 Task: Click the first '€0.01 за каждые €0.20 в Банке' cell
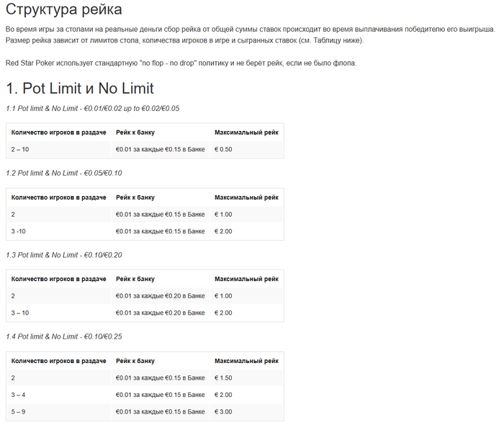click(x=161, y=296)
